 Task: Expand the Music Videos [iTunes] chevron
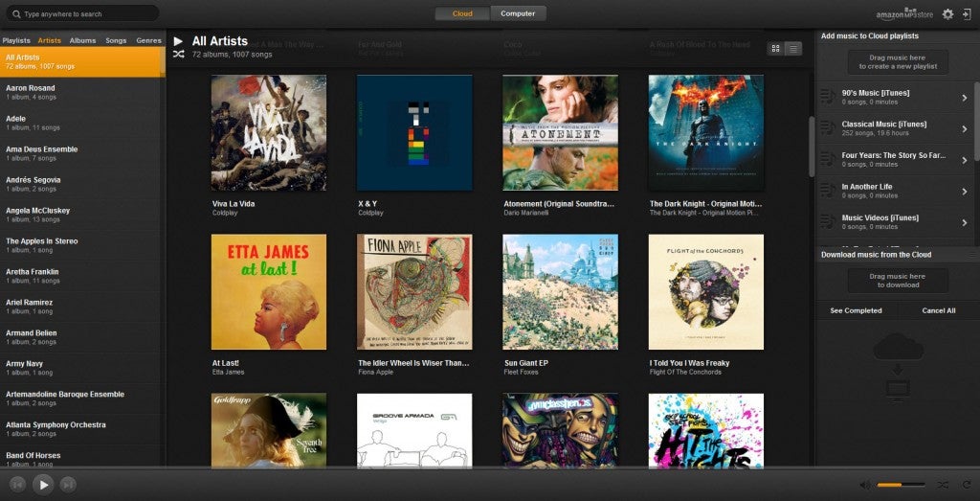pos(965,222)
